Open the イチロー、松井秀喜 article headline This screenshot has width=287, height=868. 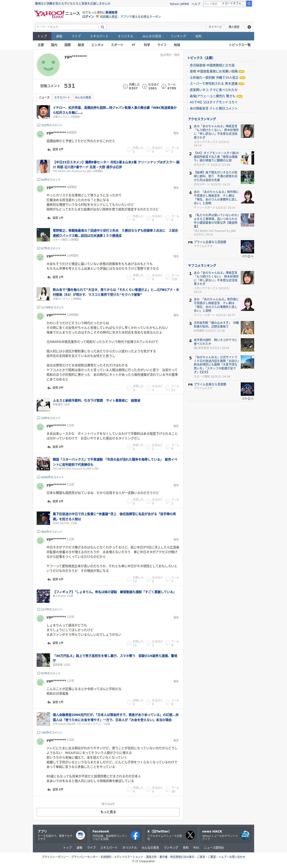pyautogui.click(x=115, y=110)
